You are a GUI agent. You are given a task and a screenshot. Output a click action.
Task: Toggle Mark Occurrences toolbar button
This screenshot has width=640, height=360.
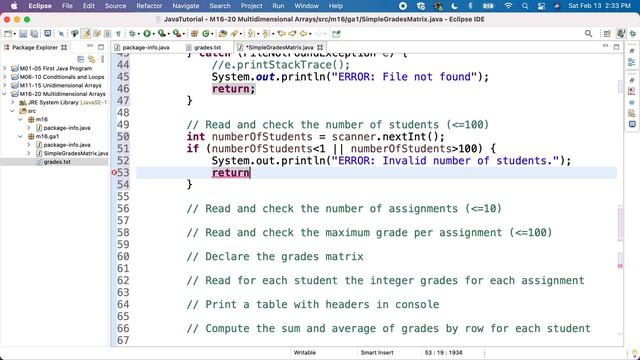tap(86, 34)
